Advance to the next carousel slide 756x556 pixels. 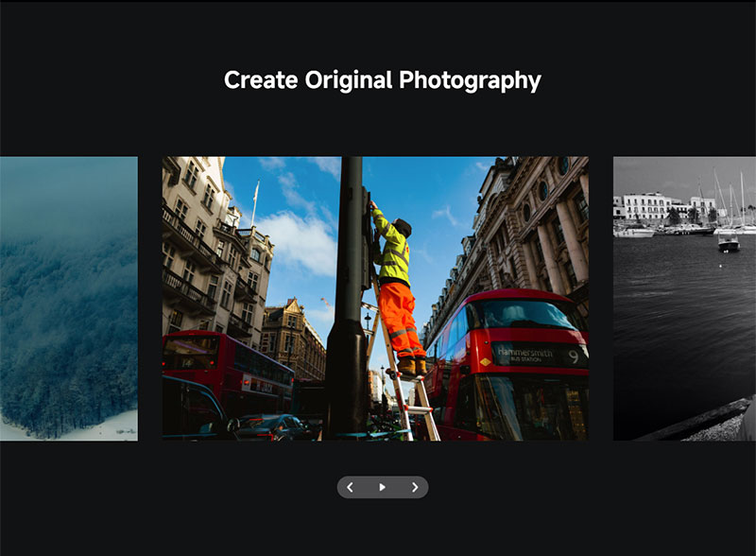click(x=415, y=487)
